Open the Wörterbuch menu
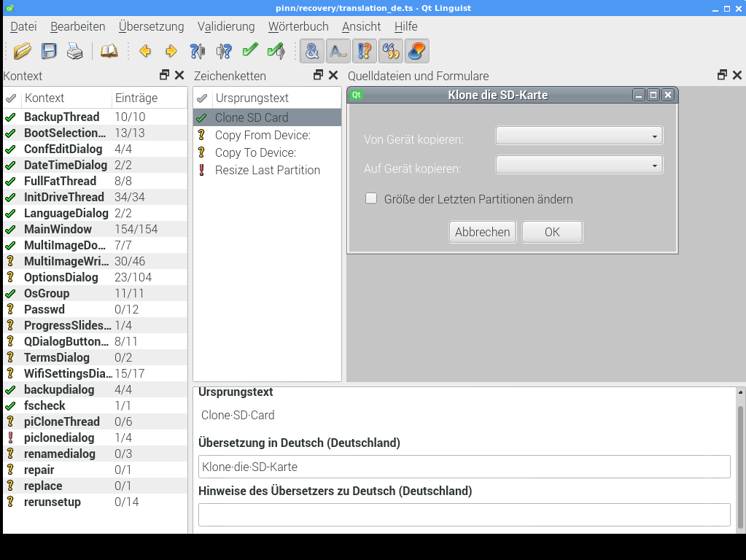The width and height of the screenshot is (746, 560). (298, 27)
